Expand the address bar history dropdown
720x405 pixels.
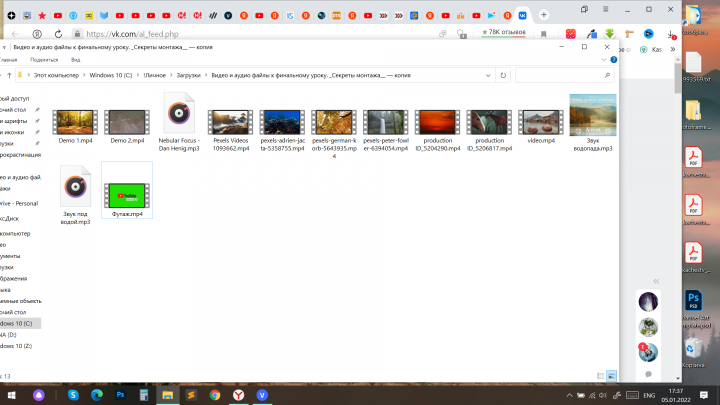[x=488, y=75]
